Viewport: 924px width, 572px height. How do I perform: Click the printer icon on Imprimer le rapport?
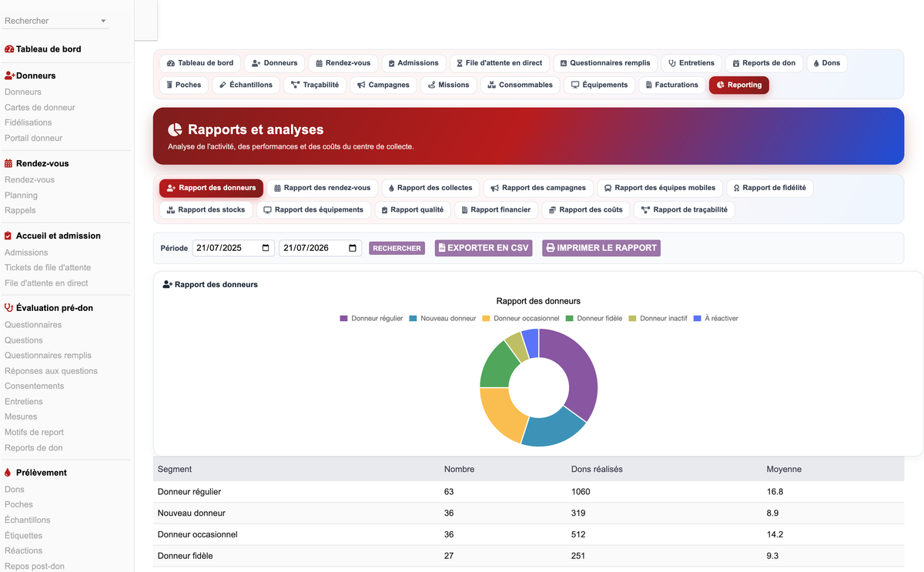point(550,248)
